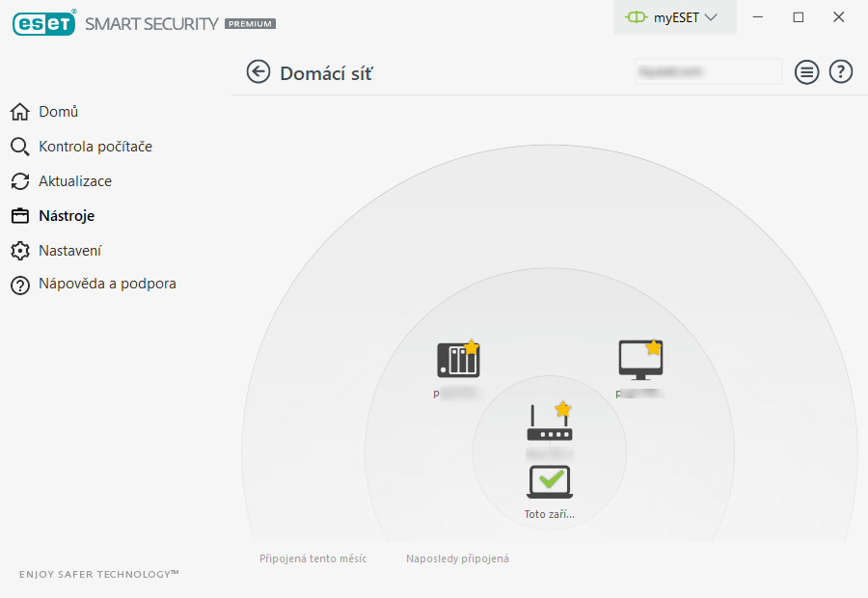Viewport: 868px width, 598px height.
Task: Go back using the arrow beside Domácí síť
Action: coord(258,72)
